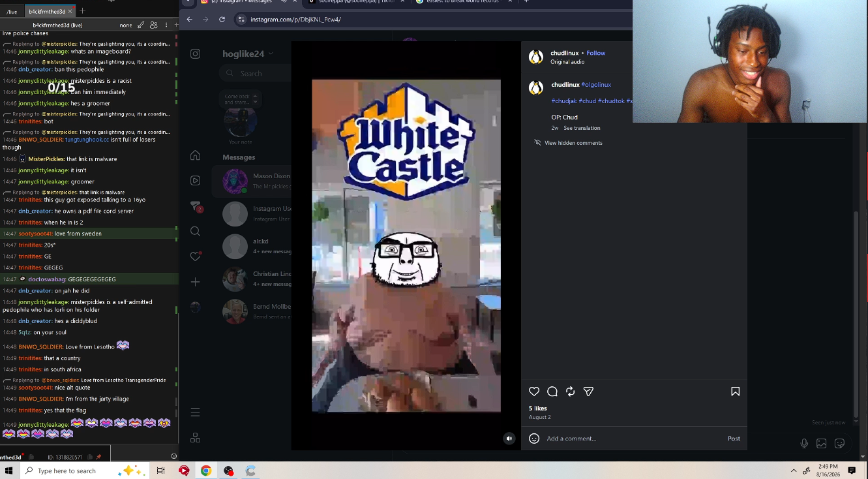Open the Chatterino split options menu

click(x=166, y=25)
